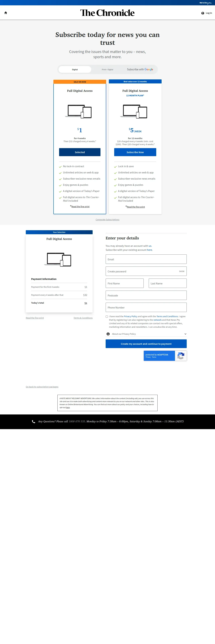Click the Phone Number field
The width and height of the screenshot is (215, 644).
[146, 307]
